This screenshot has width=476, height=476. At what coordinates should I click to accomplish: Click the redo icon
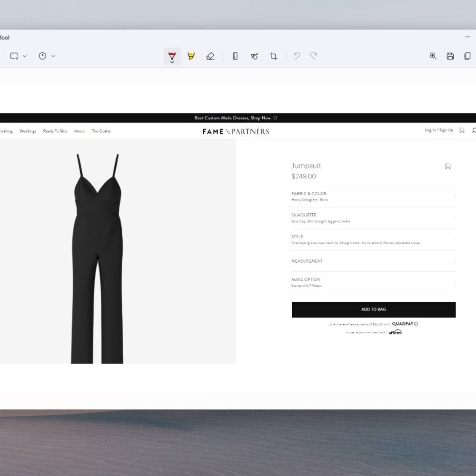click(314, 56)
